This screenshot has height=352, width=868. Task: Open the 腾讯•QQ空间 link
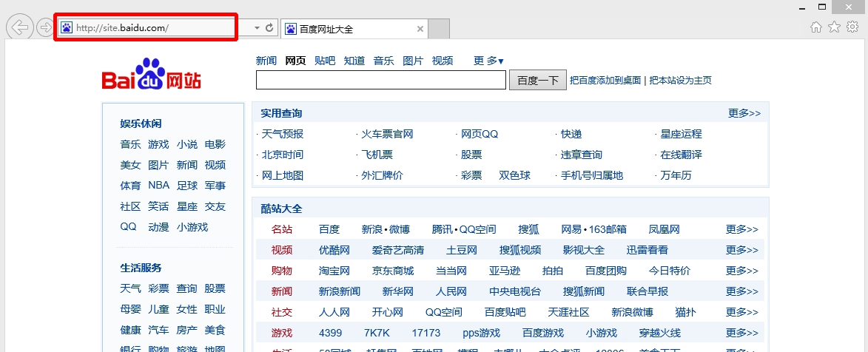coord(464,229)
